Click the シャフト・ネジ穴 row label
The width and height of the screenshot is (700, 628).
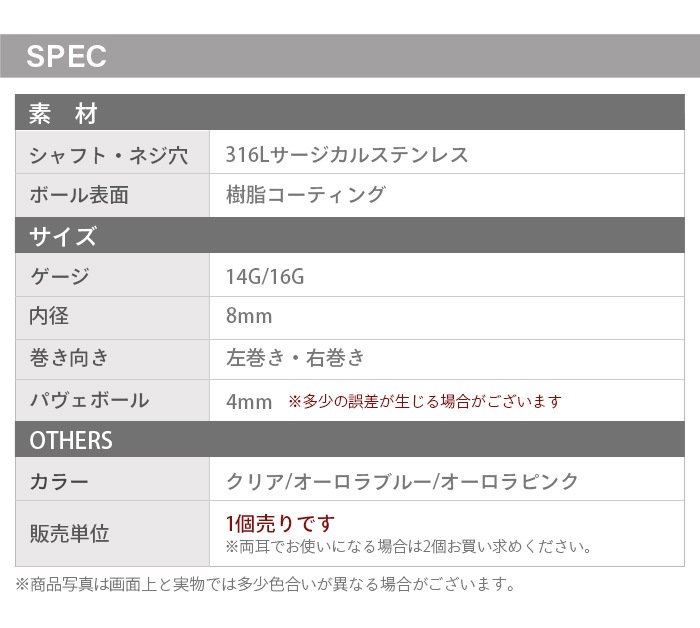point(108,155)
